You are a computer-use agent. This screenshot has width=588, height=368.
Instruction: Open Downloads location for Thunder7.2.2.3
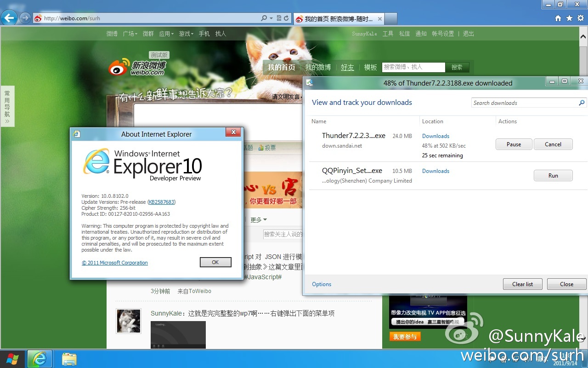click(x=435, y=136)
